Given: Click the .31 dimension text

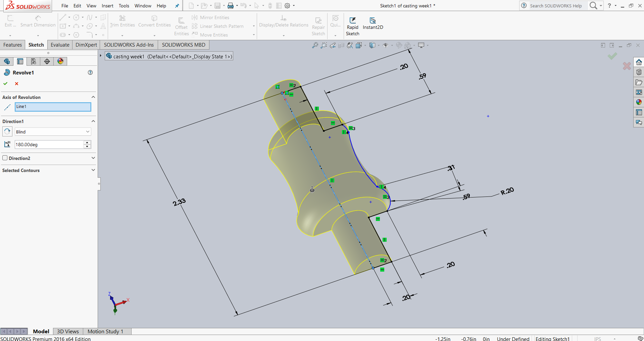Looking at the screenshot, I should pyautogui.click(x=451, y=168).
